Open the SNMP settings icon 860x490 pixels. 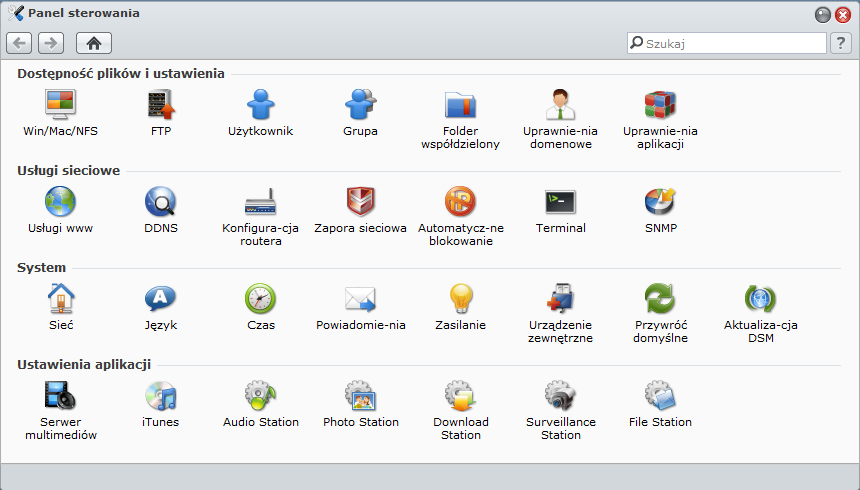[x=660, y=201]
